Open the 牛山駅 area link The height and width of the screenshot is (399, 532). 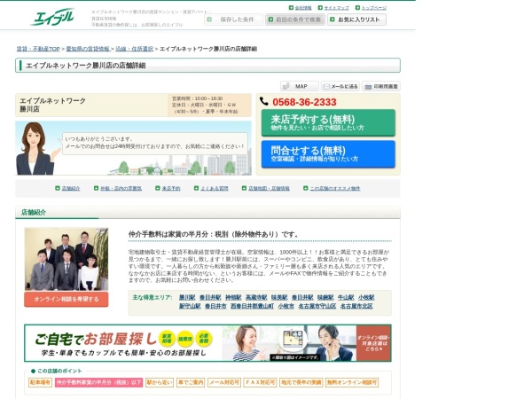click(x=346, y=297)
